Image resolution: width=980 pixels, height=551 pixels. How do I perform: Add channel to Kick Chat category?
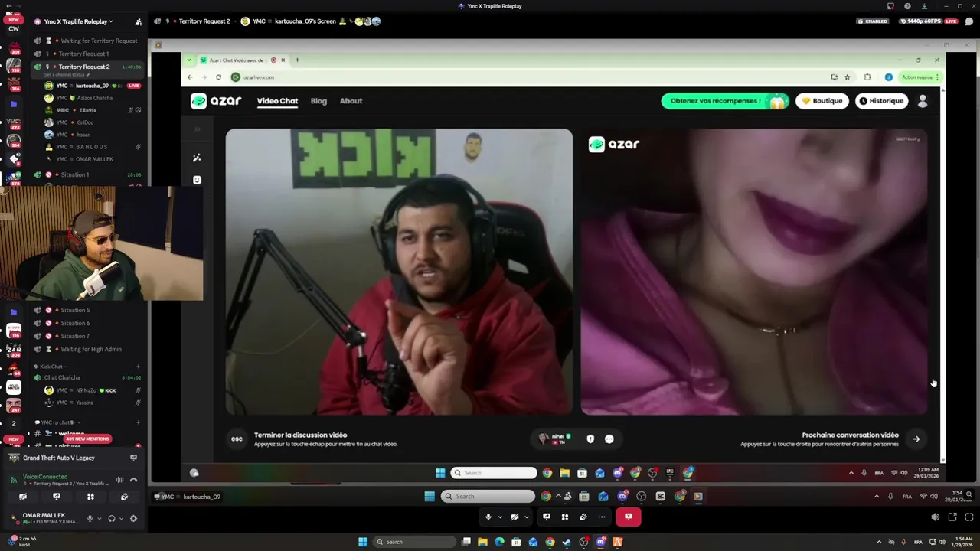click(x=138, y=367)
